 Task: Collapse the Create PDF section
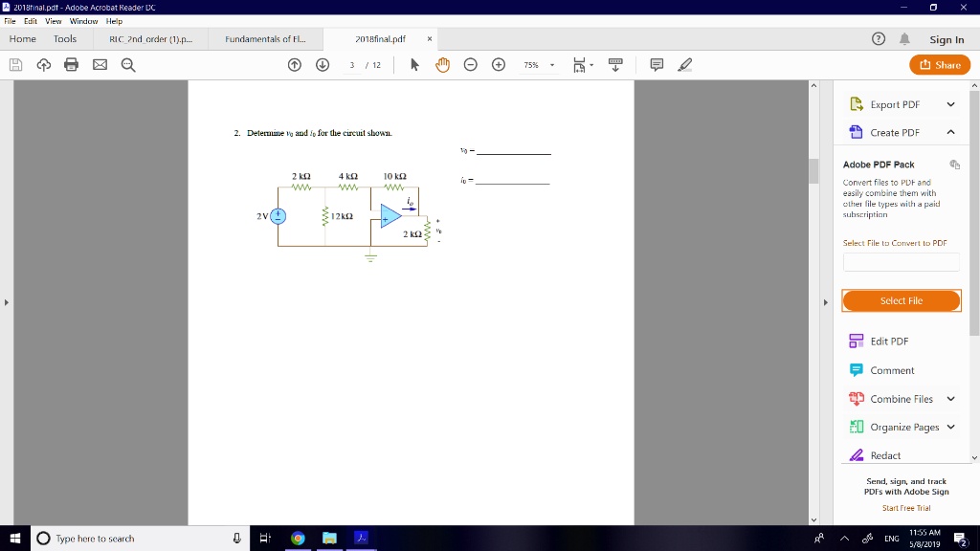coord(950,132)
